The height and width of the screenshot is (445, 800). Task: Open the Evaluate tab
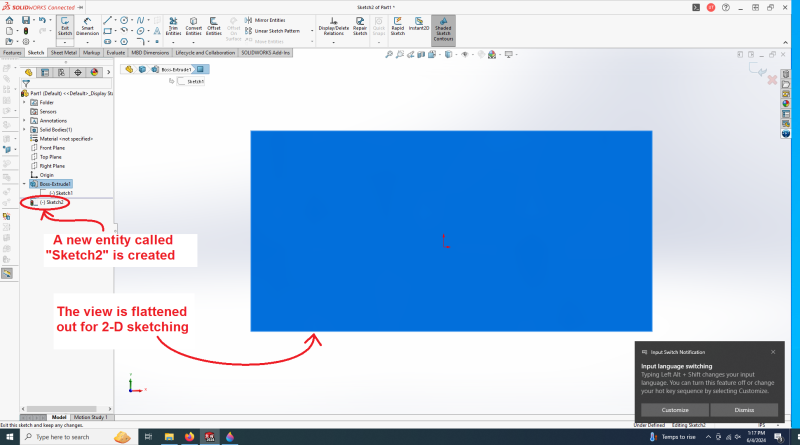click(116, 52)
